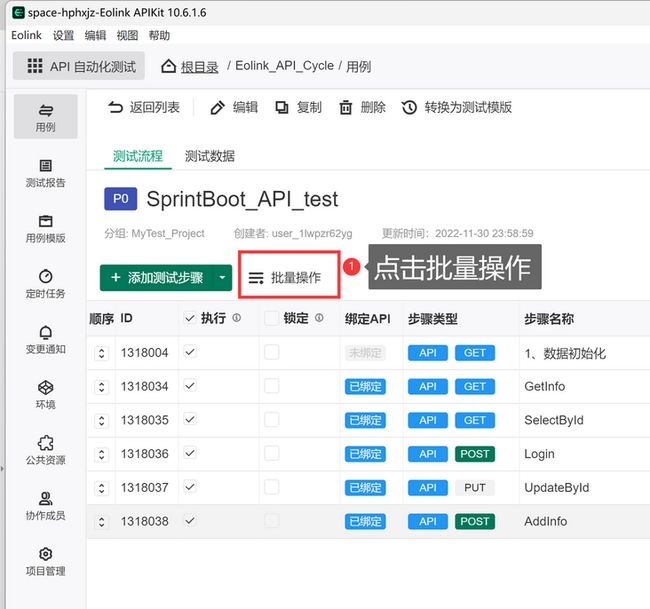This screenshot has width=650, height=609.
Task: Open 公共资源 in the sidebar
Action: click(x=46, y=451)
